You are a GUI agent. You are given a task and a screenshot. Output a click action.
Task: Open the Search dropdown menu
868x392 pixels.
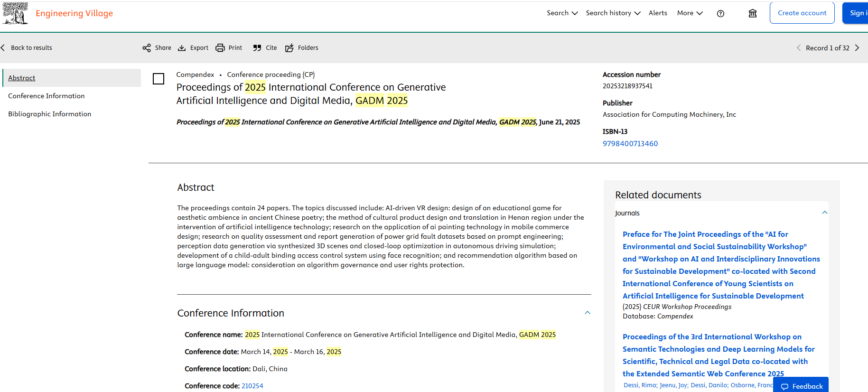click(x=562, y=13)
